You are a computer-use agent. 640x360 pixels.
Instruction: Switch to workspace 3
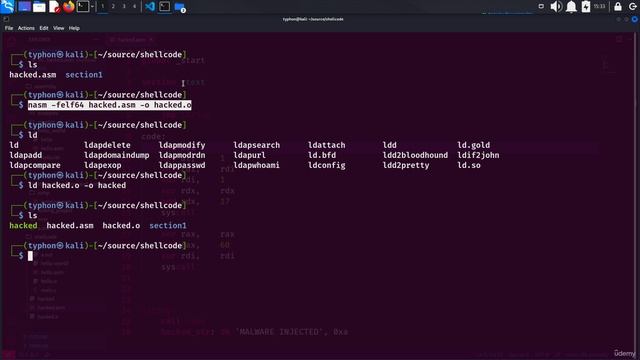coord(124,7)
